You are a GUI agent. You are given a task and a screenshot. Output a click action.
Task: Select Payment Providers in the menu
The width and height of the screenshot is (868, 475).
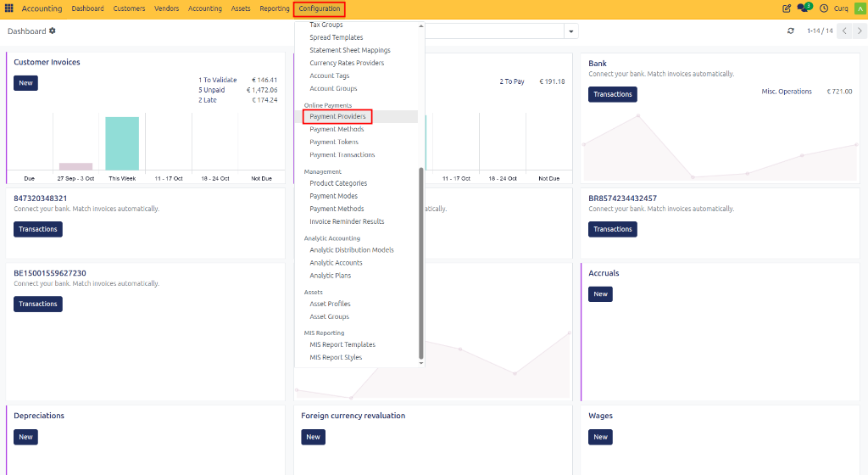click(337, 116)
